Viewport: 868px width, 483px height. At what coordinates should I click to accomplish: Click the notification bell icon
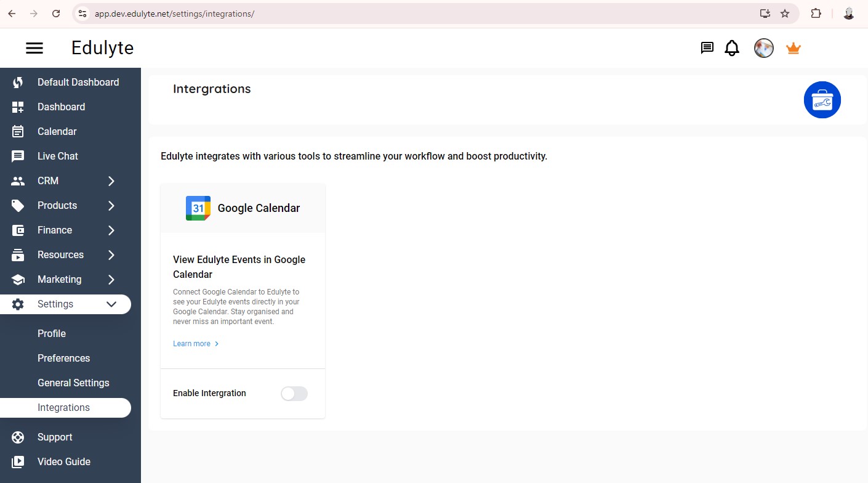coord(732,48)
